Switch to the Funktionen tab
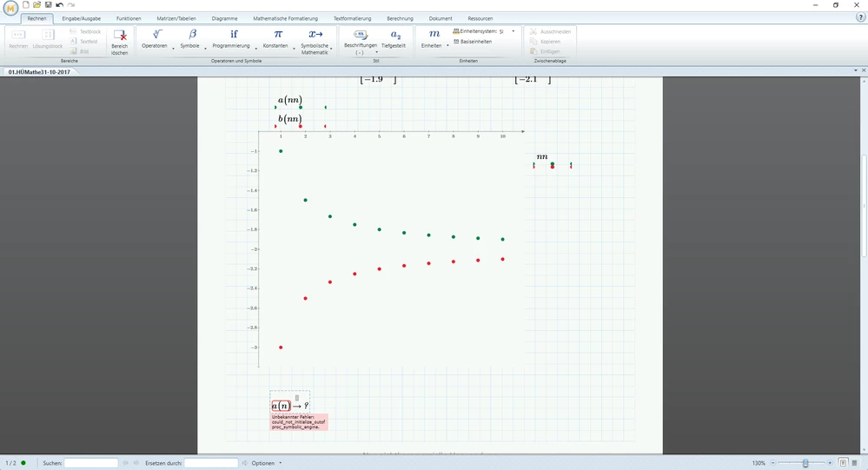This screenshot has height=470, width=868. coord(129,18)
